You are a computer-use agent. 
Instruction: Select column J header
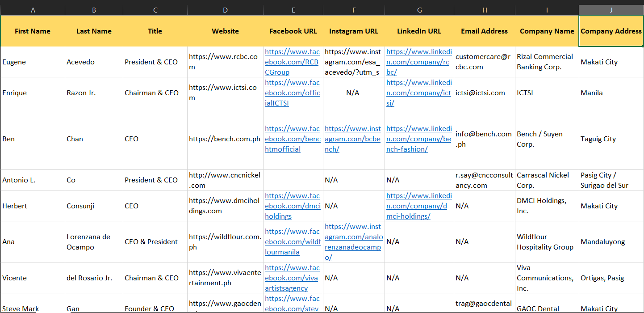pyautogui.click(x=611, y=10)
